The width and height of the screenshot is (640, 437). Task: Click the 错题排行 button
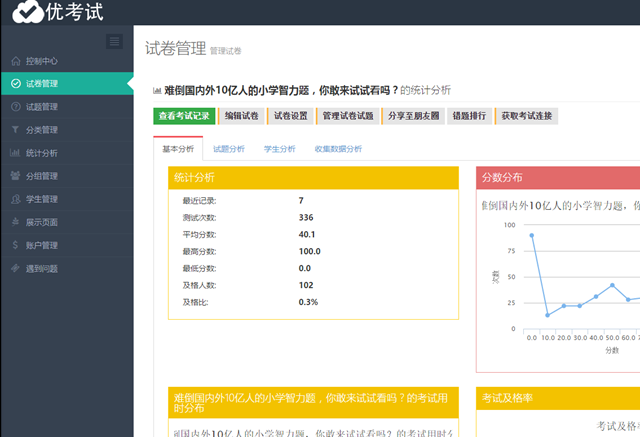(x=469, y=116)
